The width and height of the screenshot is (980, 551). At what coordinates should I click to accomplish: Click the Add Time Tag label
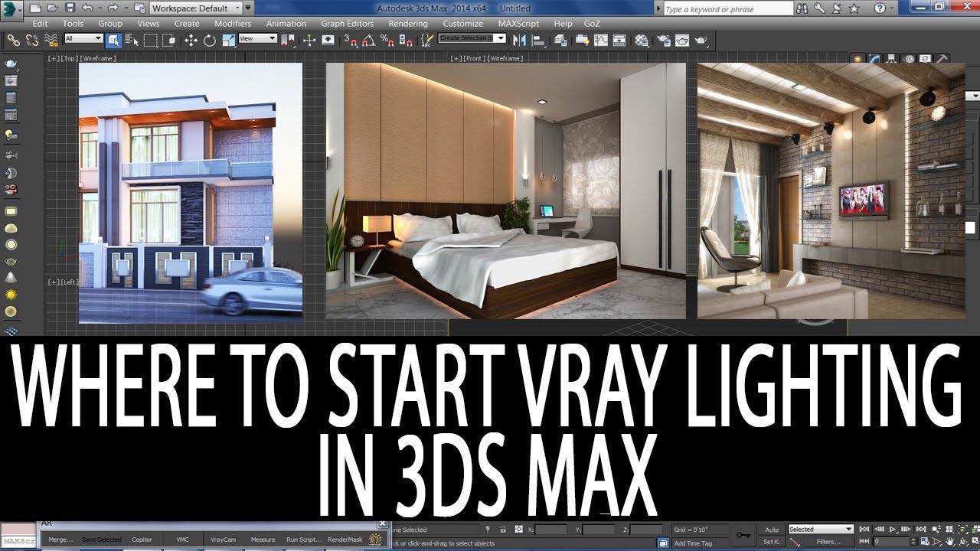click(x=693, y=543)
